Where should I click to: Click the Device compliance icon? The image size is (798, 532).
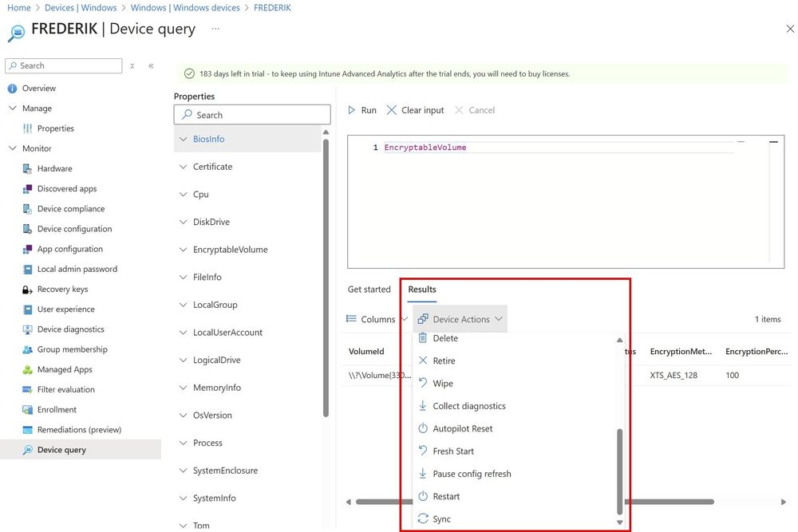[x=27, y=209]
